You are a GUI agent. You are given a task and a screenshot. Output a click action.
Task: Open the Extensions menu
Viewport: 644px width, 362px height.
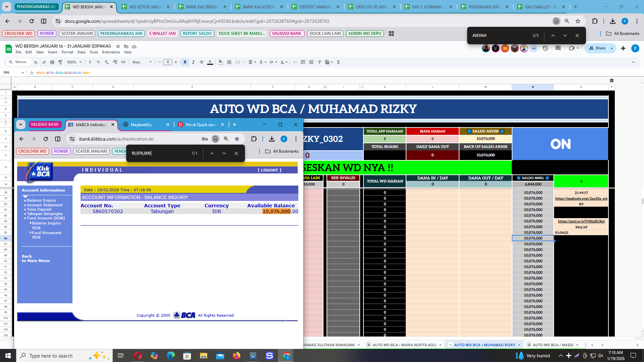111,52
